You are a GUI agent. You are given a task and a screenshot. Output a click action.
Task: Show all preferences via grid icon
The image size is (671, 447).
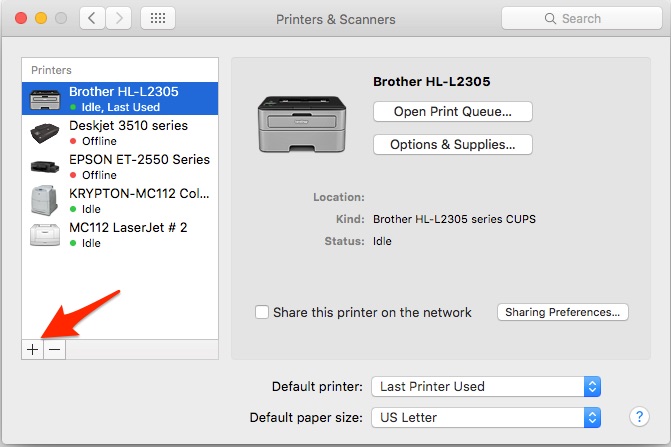pos(158,18)
